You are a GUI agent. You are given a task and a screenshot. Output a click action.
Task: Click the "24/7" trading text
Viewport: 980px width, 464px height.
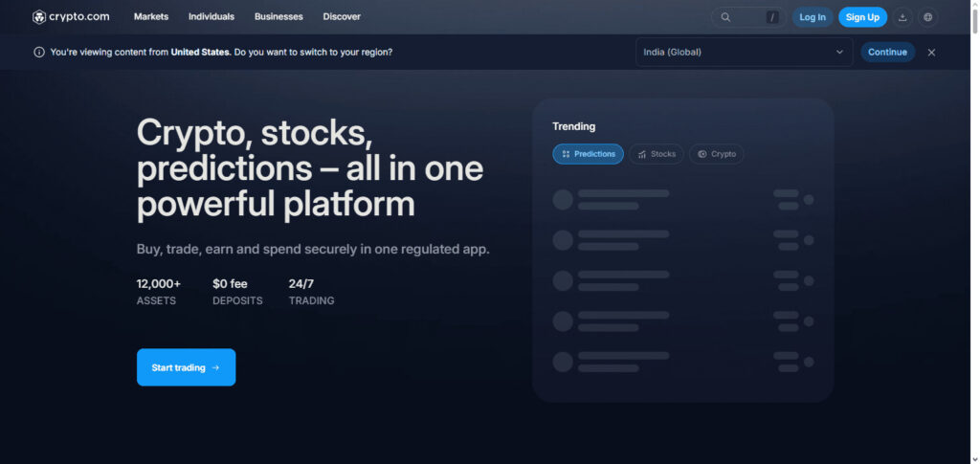301,284
